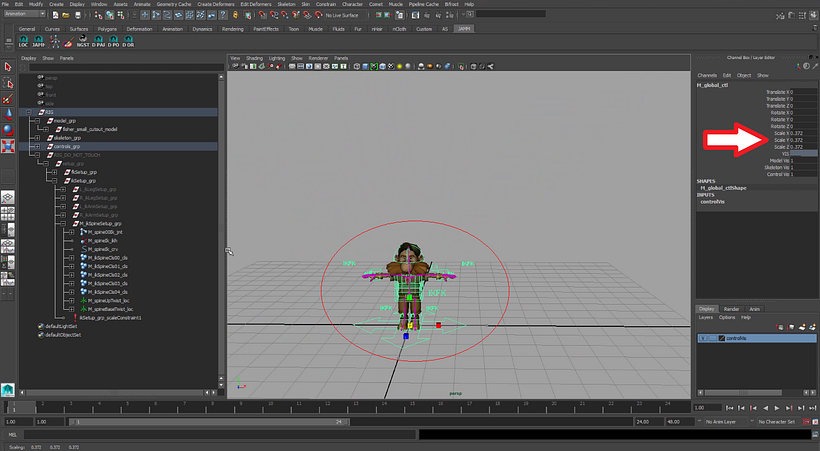This screenshot has height=451, width=820.
Task: Choose the Paint Selection tool
Action: 8,99
